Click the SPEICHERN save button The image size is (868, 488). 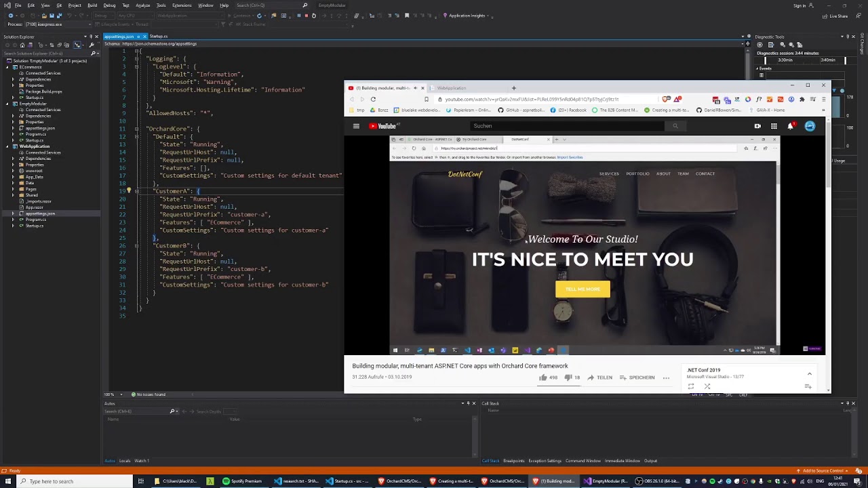637,378
